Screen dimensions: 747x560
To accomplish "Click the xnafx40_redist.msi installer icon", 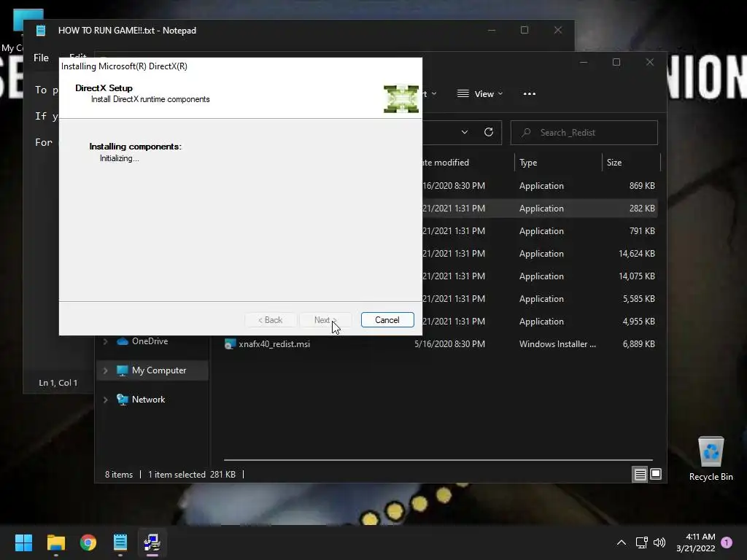I will pos(230,344).
